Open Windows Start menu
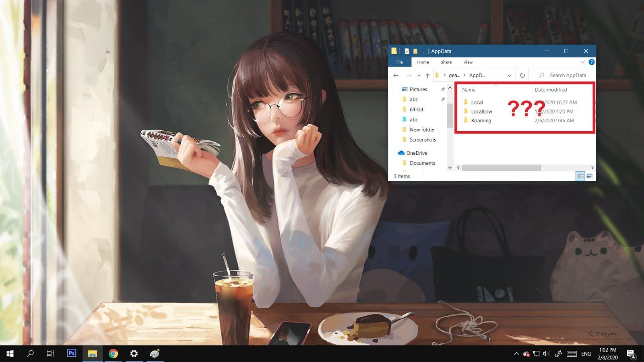Image resolution: width=644 pixels, height=362 pixels. (10, 354)
